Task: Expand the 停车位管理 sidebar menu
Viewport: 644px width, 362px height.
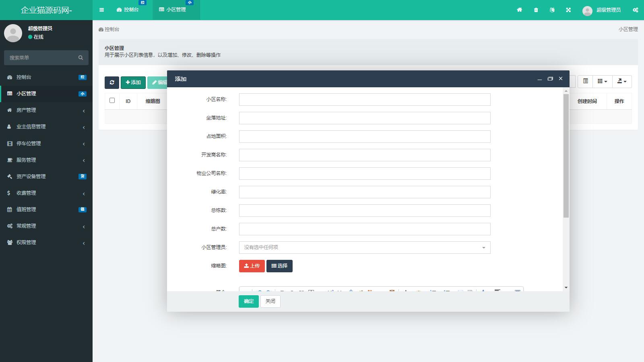Action: click(x=46, y=144)
